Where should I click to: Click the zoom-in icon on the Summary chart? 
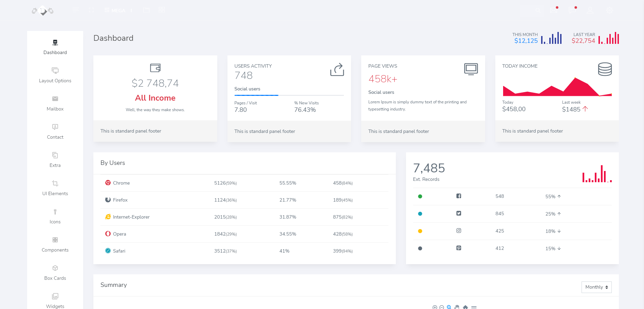(435, 307)
